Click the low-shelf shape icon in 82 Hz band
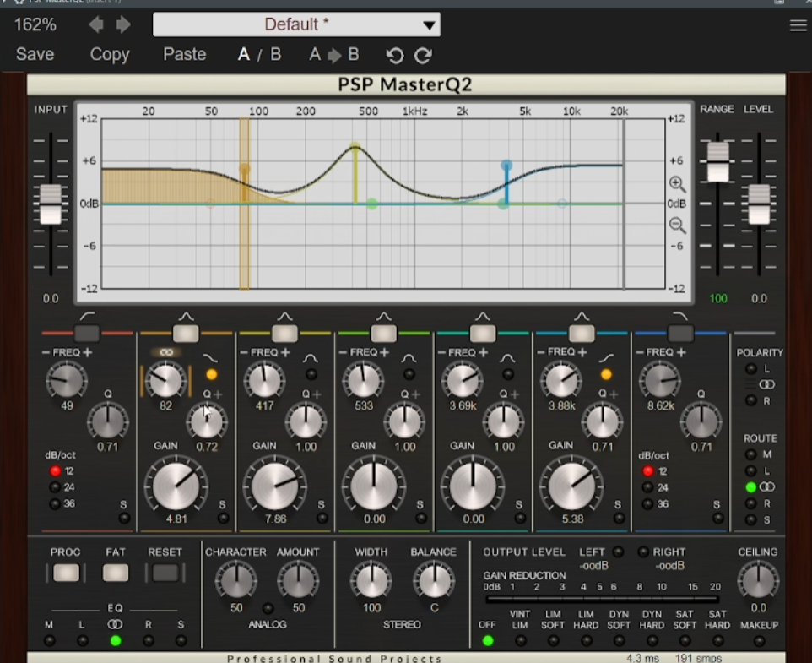 tap(210, 358)
